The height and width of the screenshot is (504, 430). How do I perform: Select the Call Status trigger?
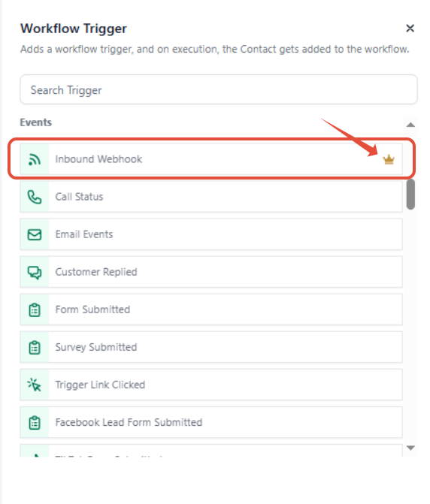211,197
